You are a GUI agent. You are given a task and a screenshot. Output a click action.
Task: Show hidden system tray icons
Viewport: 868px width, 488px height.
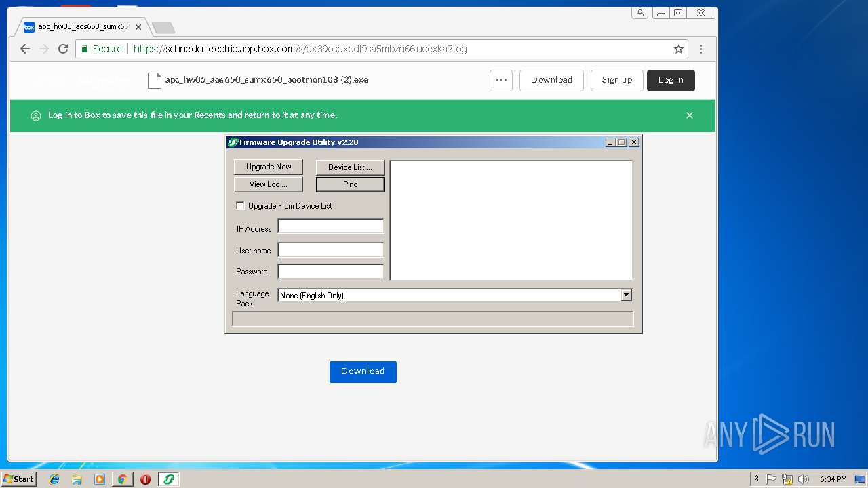[x=756, y=479]
